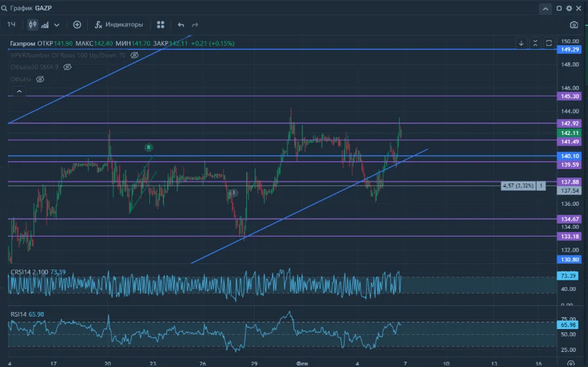Image resolution: width=588 pixels, height=367 pixels.
Task: Click the RSI value 65.98 scale label
Action: point(568,325)
